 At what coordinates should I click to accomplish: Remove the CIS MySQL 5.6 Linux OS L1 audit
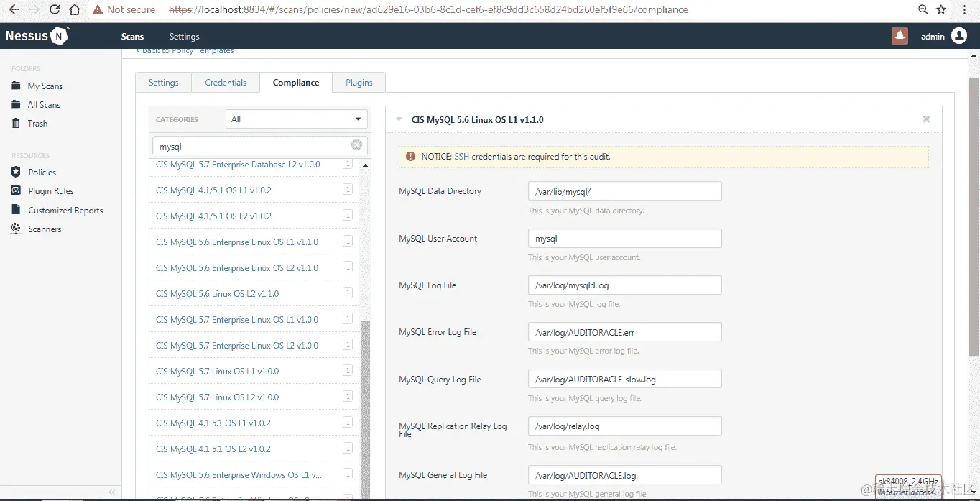(x=926, y=119)
